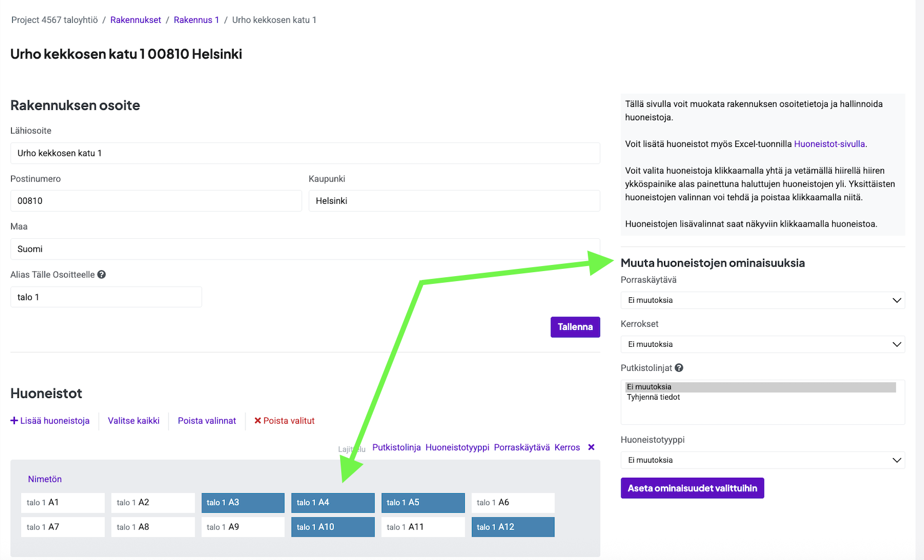The height and width of the screenshot is (560, 924).
Task: Toggle off apartment talo 1 A12
Action: tap(513, 527)
